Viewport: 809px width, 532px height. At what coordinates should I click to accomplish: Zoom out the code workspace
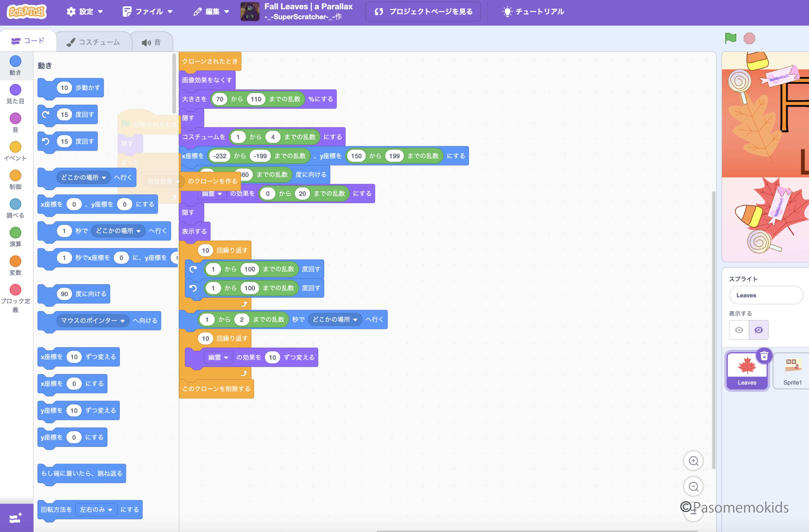(694, 486)
